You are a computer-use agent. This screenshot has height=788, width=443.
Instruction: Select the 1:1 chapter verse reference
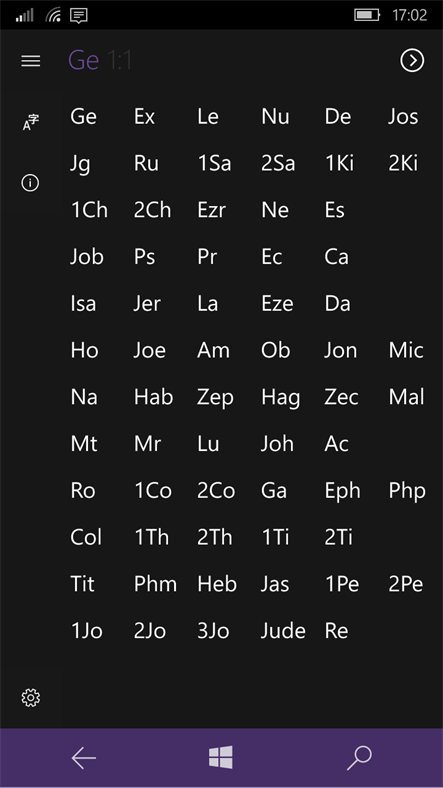[x=120, y=60]
